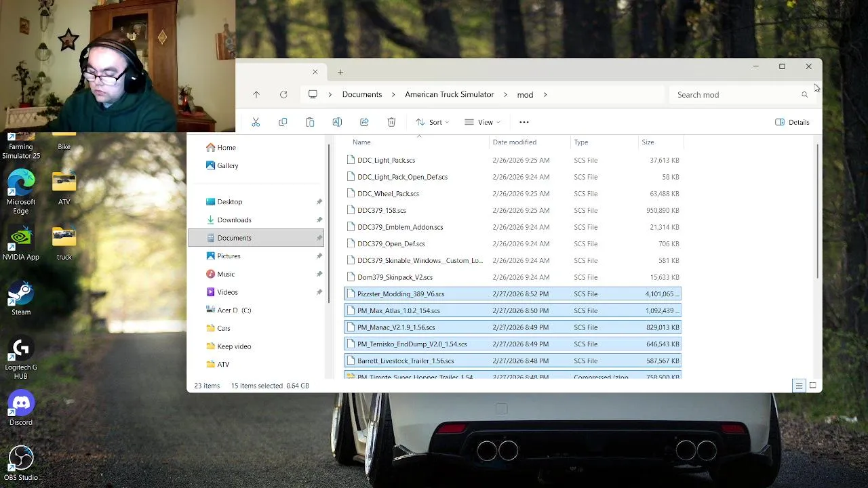Open the View dropdown menu

tap(482, 122)
